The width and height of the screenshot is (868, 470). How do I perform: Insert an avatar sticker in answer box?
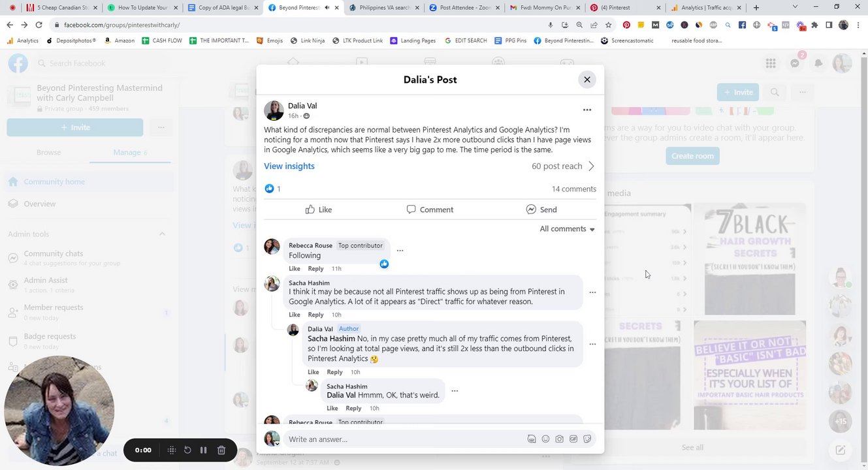[531, 439]
